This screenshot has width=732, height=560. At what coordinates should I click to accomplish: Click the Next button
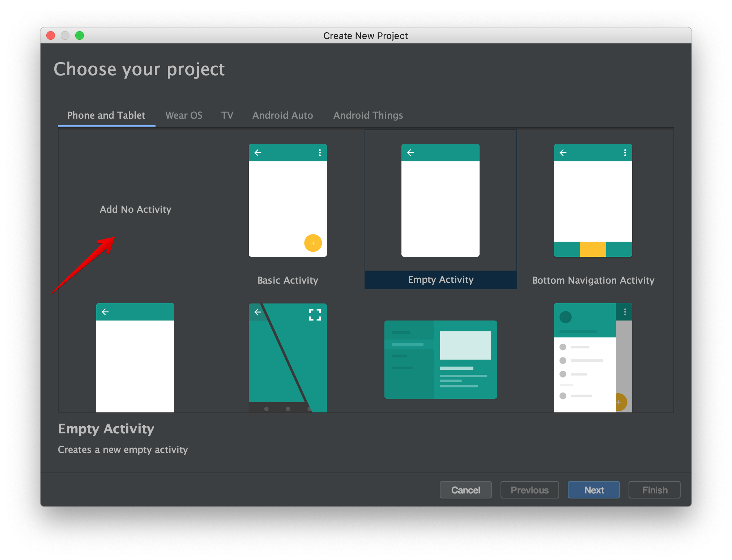coord(593,490)
